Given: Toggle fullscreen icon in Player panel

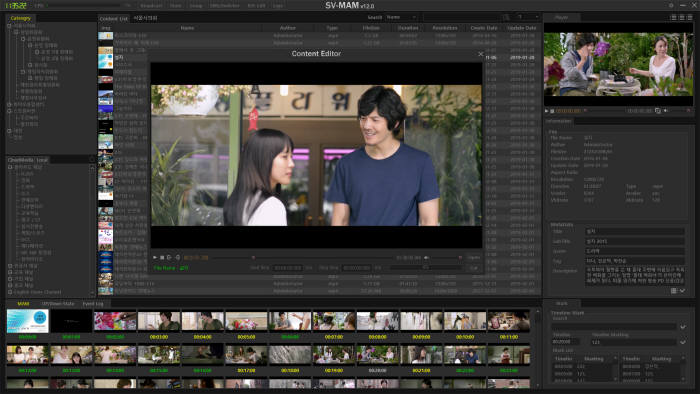Looking at the screenshot, I should coord(658,111).
